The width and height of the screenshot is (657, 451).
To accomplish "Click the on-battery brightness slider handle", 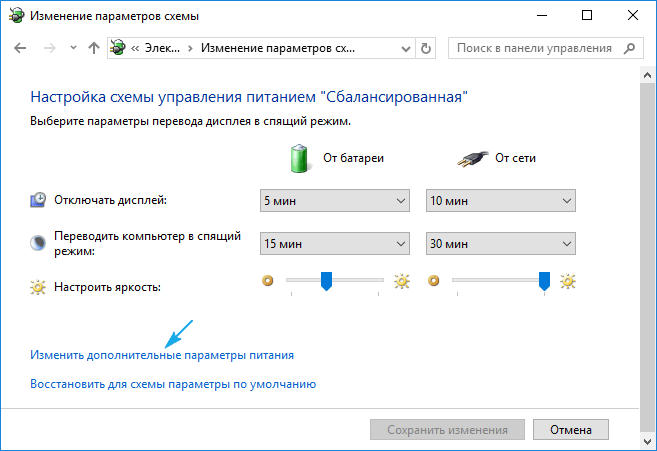I will pyautogui.click(x=326, y=282).
